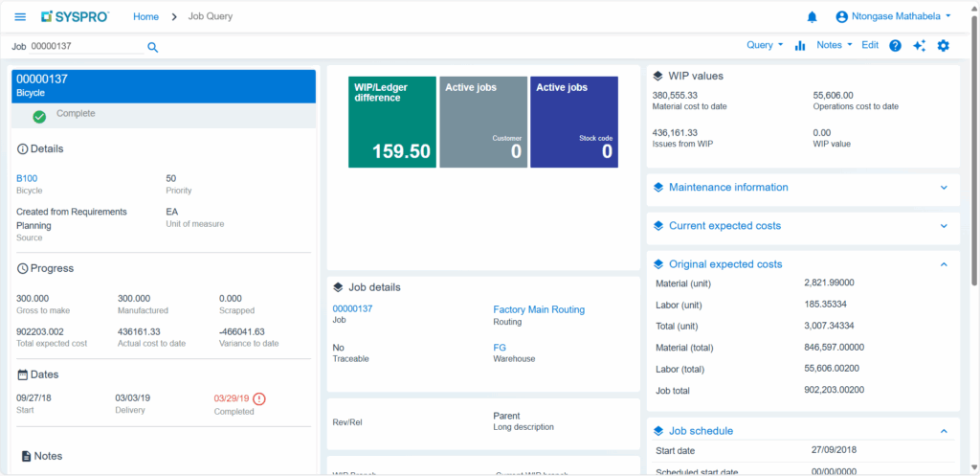Viewport: 980px width, 476px height.
Task: Click the WIP/Ledger difference green tile
Action: tap(391, 122)
